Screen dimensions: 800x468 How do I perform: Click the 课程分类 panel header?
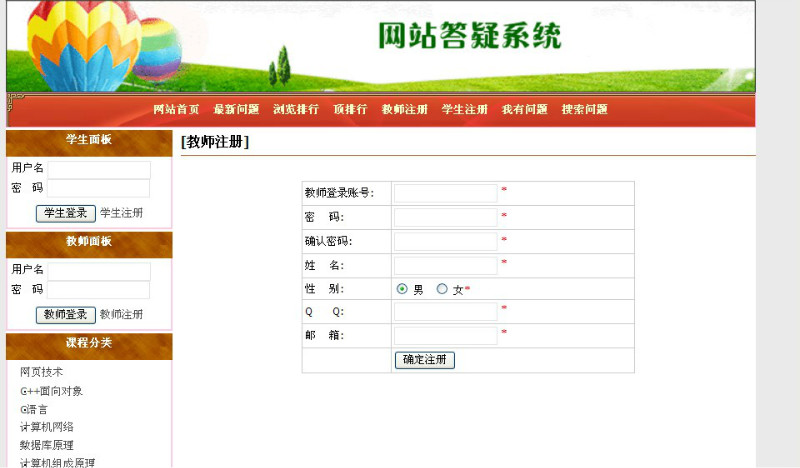click(x=89, y=346)
